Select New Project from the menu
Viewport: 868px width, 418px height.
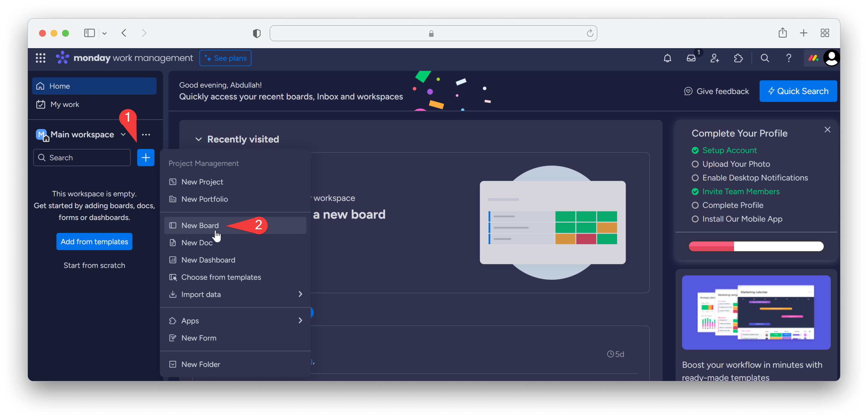point(235,182)
